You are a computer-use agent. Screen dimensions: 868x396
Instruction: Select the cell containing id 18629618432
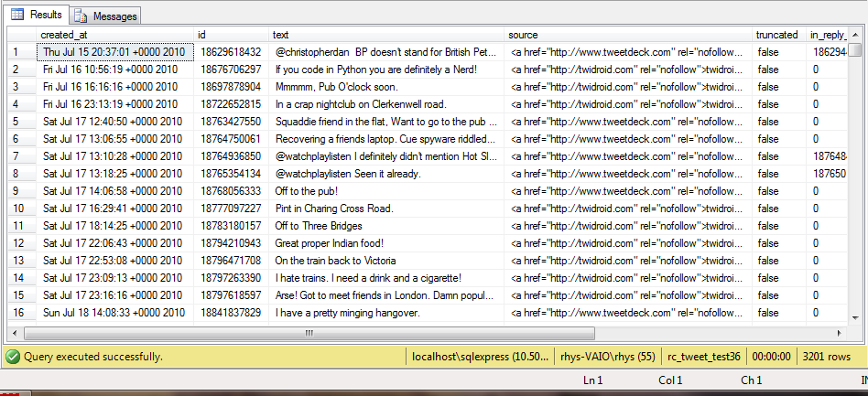(231, 52)
